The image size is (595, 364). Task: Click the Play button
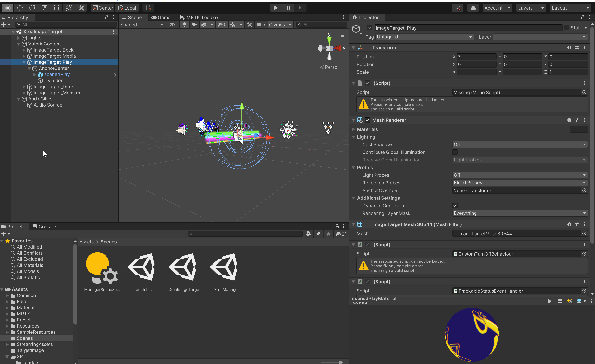pyautogui.click(x=276, y=8)
